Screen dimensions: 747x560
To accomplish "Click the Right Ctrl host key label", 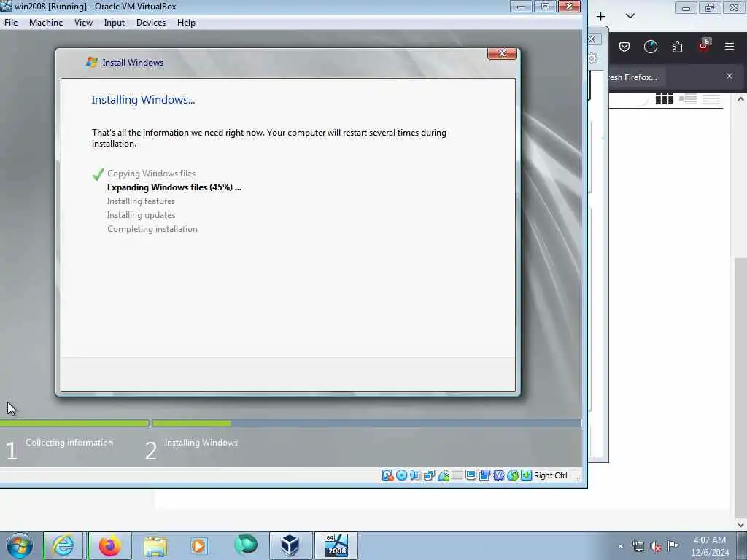I will point(550,475).
